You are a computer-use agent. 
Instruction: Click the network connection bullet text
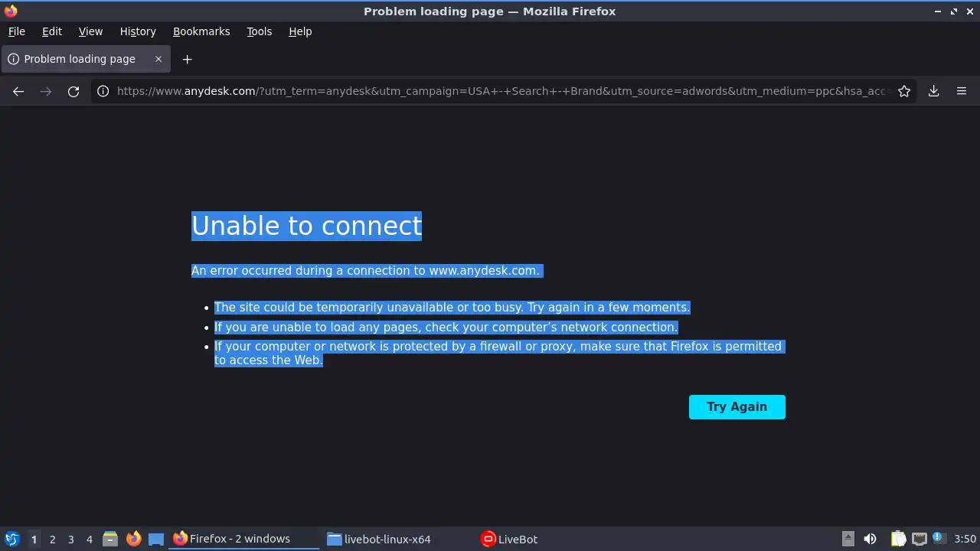[x=446, y=328]
